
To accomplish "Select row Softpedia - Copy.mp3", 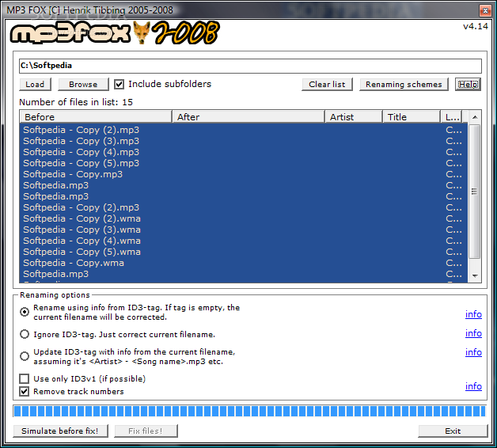I will (243, 174).
